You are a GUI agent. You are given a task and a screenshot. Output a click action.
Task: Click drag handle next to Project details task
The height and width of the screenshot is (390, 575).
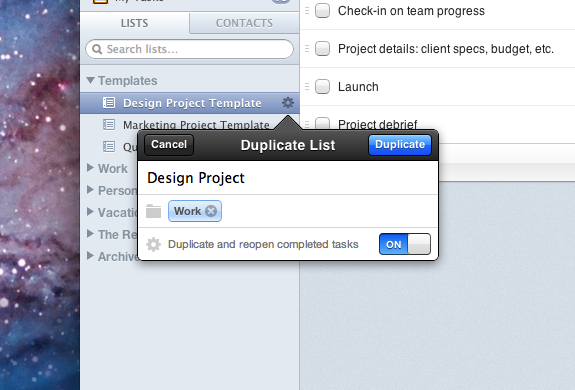pyautogui.click(x=307, y=48)
